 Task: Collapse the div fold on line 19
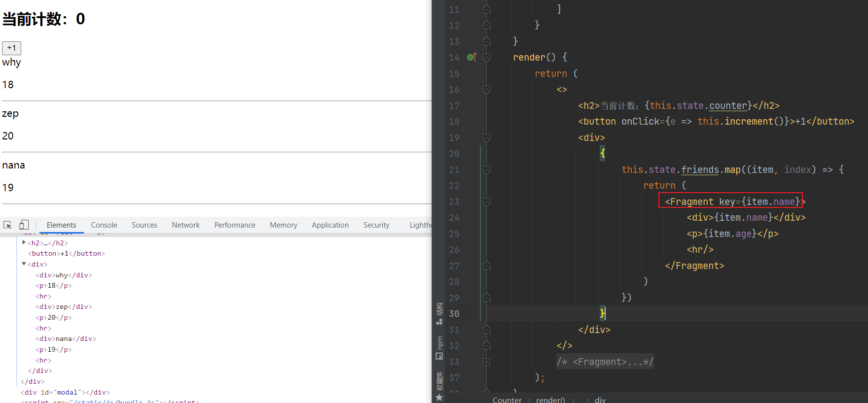[486, 138]
